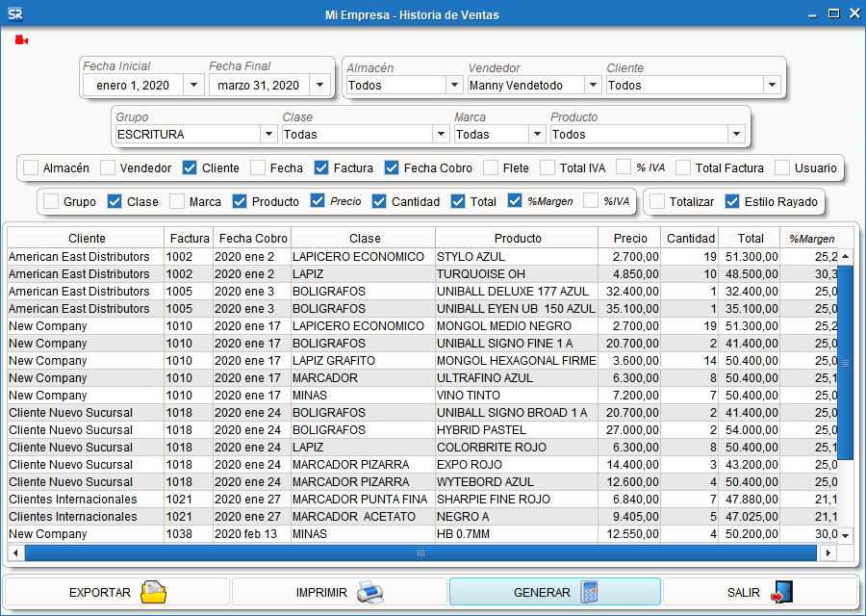Expand the Marca filter dropdown
This screenshot has width=866, height=616.
[x=537, y=134]
